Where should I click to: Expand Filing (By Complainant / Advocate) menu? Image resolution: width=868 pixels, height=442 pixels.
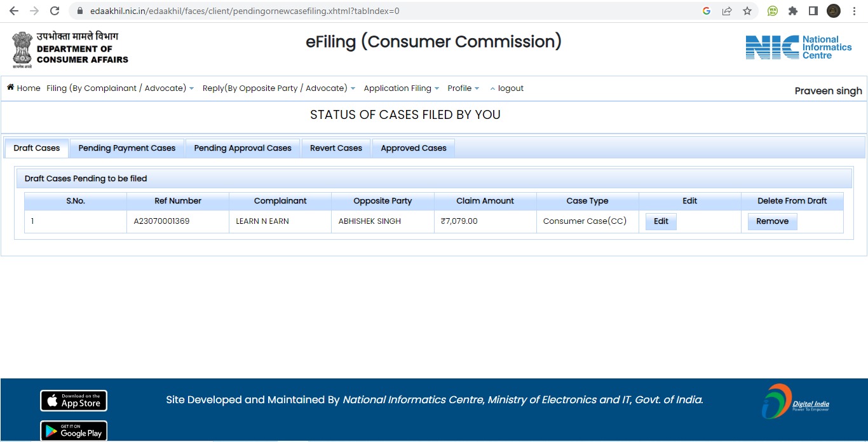click(x=120, y=88)
